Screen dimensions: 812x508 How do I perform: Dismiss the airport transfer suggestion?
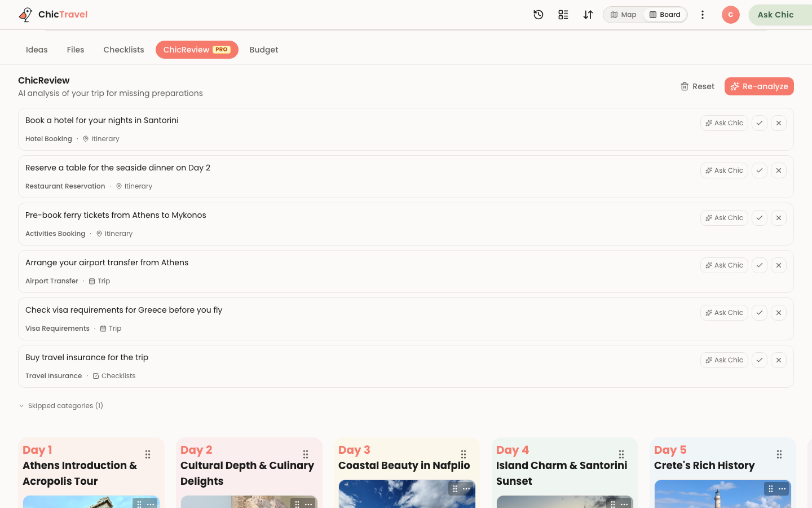point(779,265)
